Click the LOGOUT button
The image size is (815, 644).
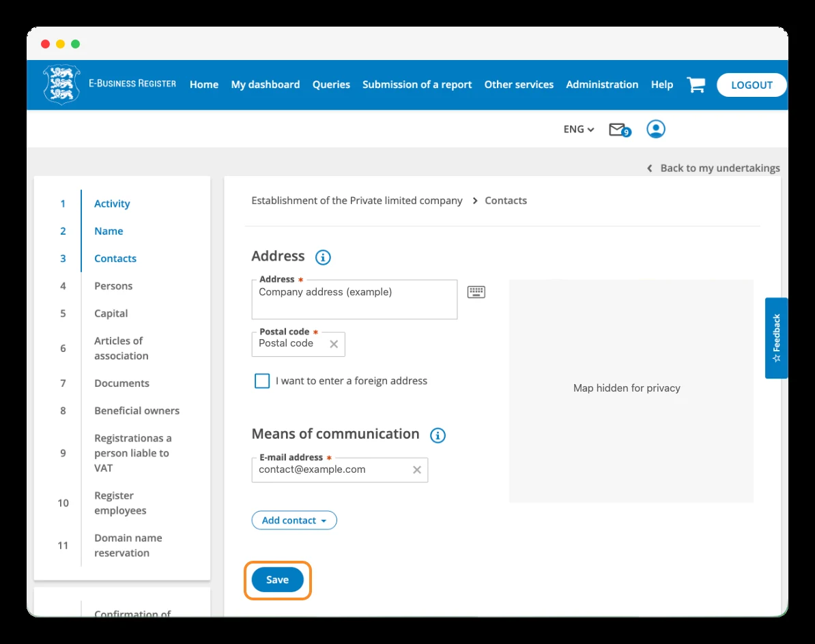coord(752,85)
